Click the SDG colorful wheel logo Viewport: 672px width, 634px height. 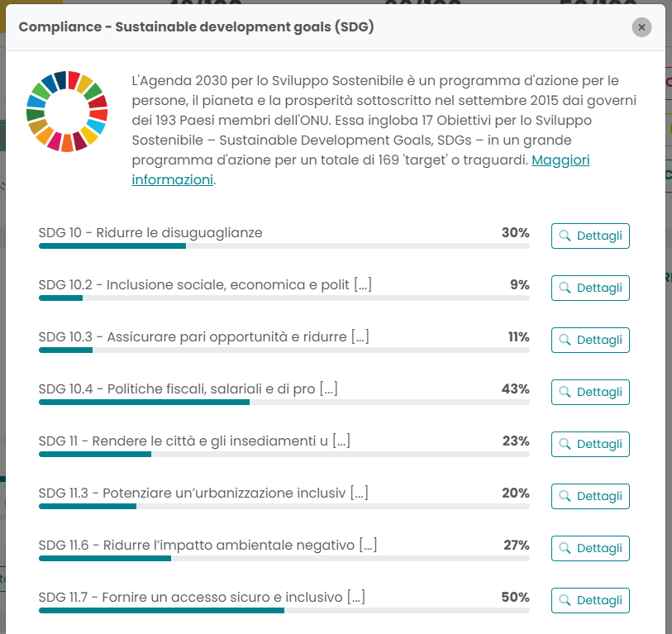pos(67,112)
